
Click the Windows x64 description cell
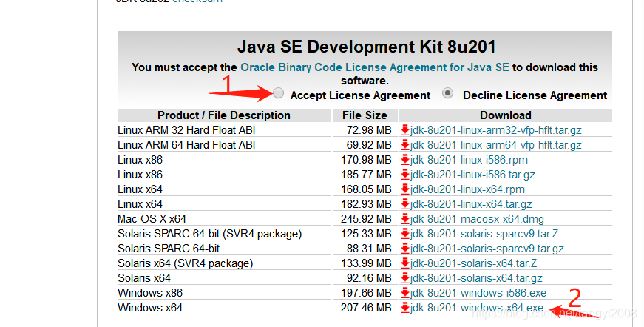tap(224, 308)
